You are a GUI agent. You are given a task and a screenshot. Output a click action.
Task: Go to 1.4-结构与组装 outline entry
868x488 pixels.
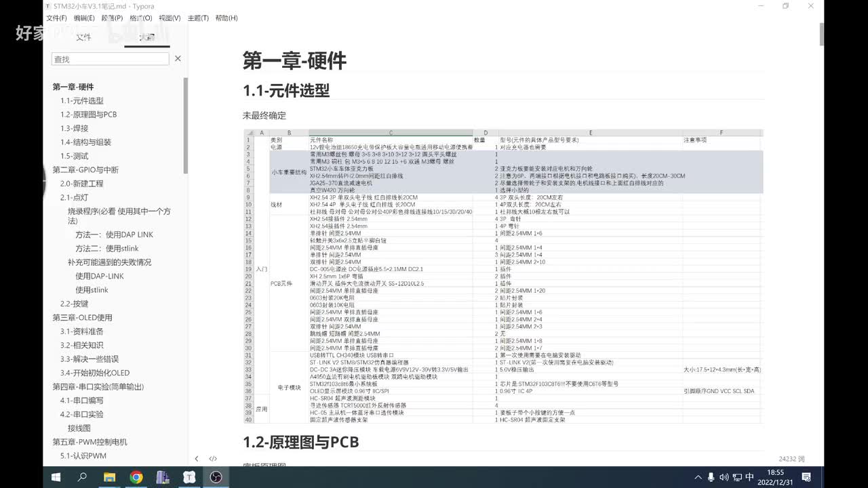(x=85, y=142)
